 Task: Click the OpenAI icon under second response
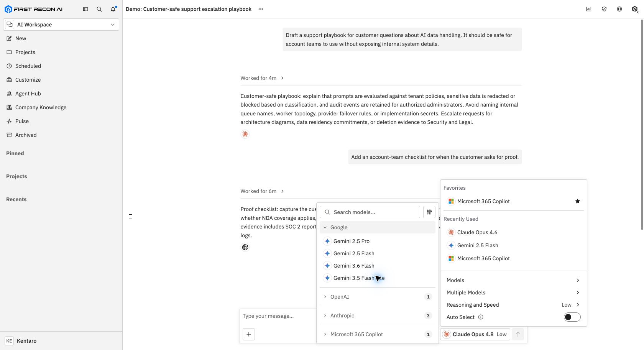(245, 247)
